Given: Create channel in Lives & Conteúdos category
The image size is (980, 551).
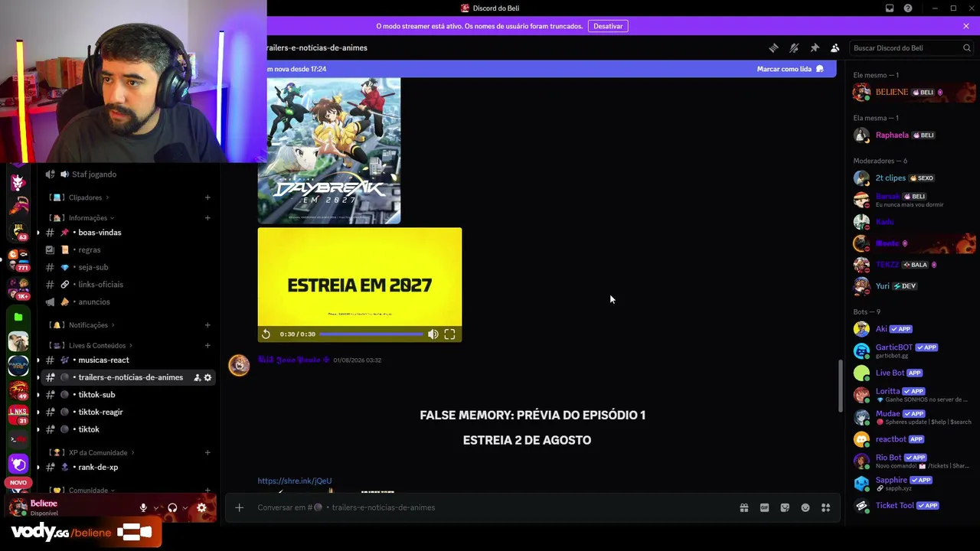Looking at the screenshot, I should (207, 345).
